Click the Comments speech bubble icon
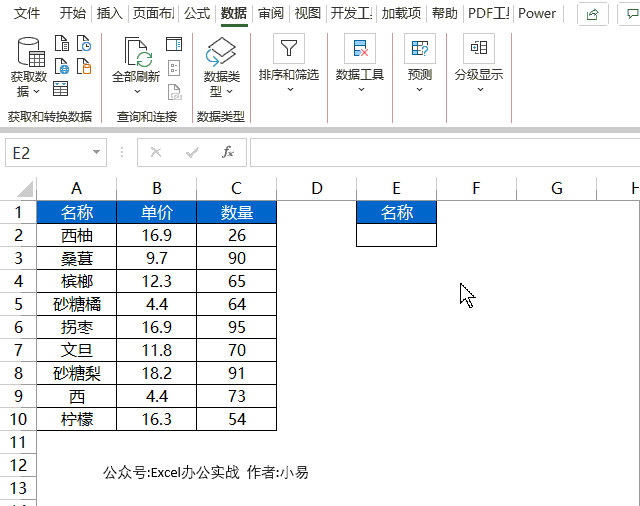This screenshot has width=640, height=506. [631, 14]
